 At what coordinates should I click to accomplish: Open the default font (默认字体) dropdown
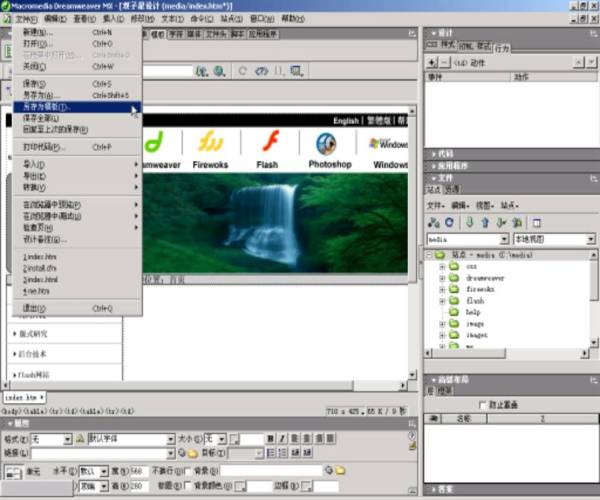171,439
